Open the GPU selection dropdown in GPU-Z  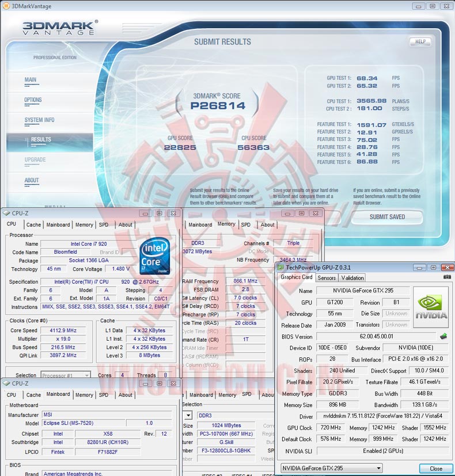(379, 468)
